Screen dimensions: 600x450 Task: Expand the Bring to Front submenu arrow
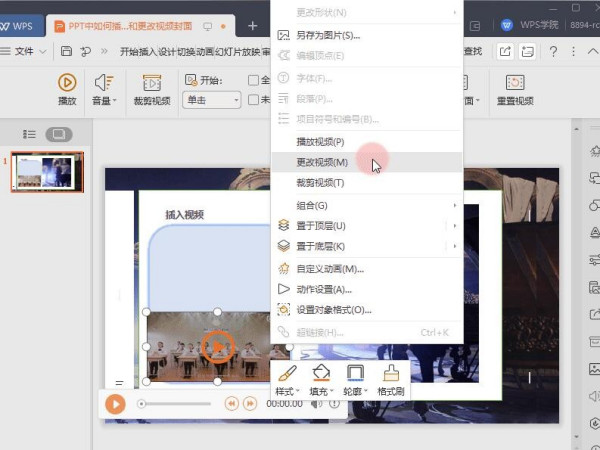455,226
